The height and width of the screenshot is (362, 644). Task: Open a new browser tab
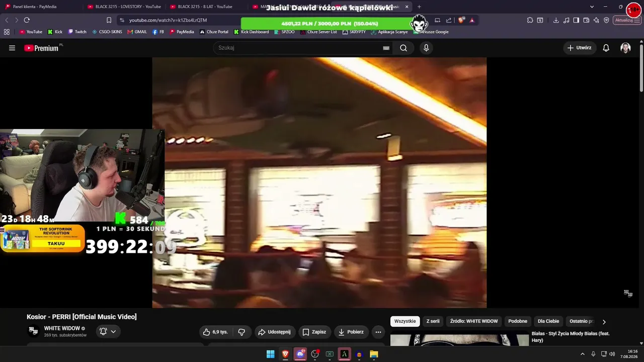419,7
